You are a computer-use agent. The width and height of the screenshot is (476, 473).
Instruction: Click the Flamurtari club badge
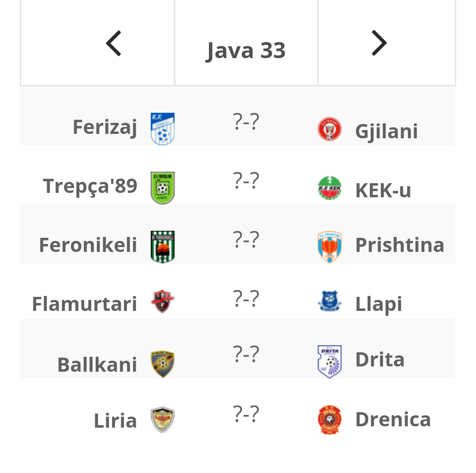tap(163, 301)
